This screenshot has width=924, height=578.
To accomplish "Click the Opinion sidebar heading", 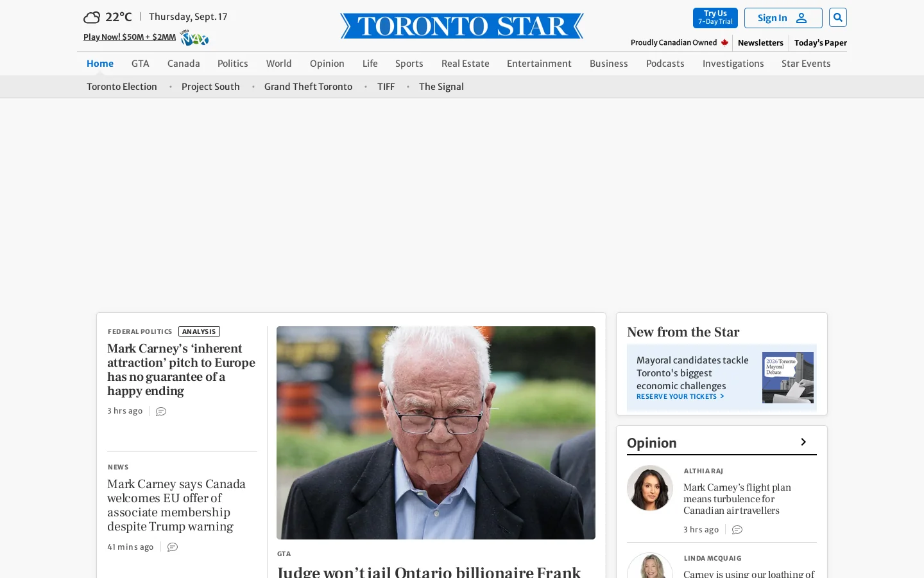I will [652, 443].
